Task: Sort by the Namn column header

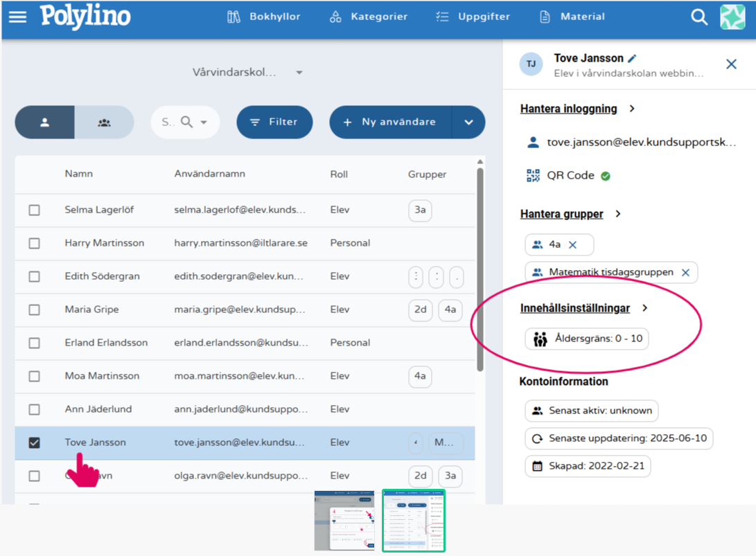Action: click(78, 174)
